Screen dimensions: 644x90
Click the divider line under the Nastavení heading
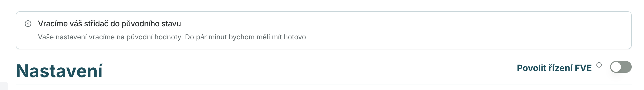coord(324,85)
